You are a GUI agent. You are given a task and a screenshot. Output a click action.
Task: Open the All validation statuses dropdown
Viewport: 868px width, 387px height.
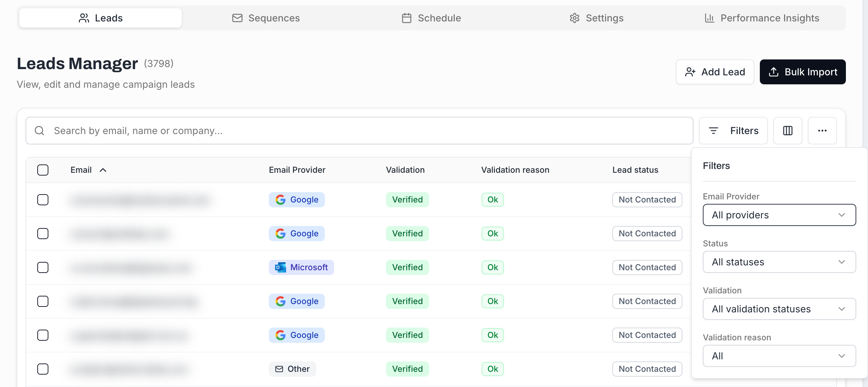[779, 309]
